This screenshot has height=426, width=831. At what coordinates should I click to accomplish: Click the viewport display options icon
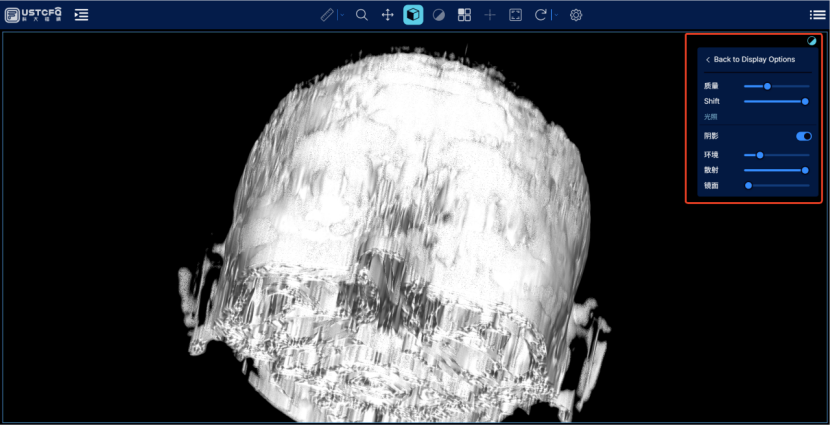coord(812,41)
